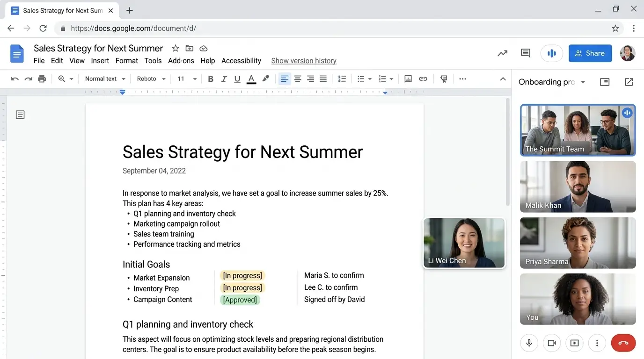The height and width of the screenshot is (359, 644).
Task: Leave the call with red button
Action: coord(623,343)
